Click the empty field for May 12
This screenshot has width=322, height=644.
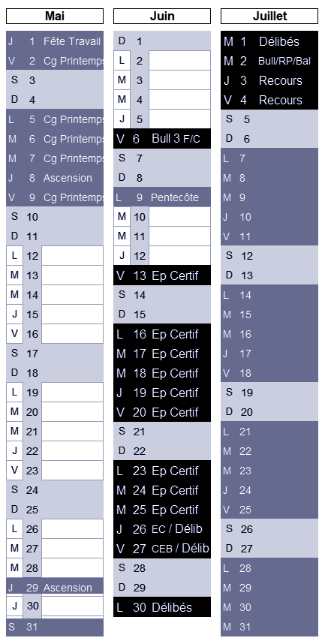click(x=72, y=256)
